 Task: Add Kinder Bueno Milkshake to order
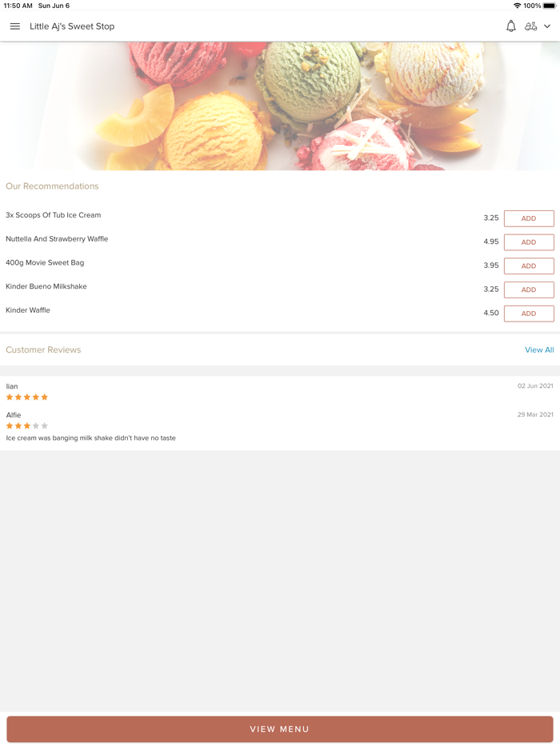529,290
